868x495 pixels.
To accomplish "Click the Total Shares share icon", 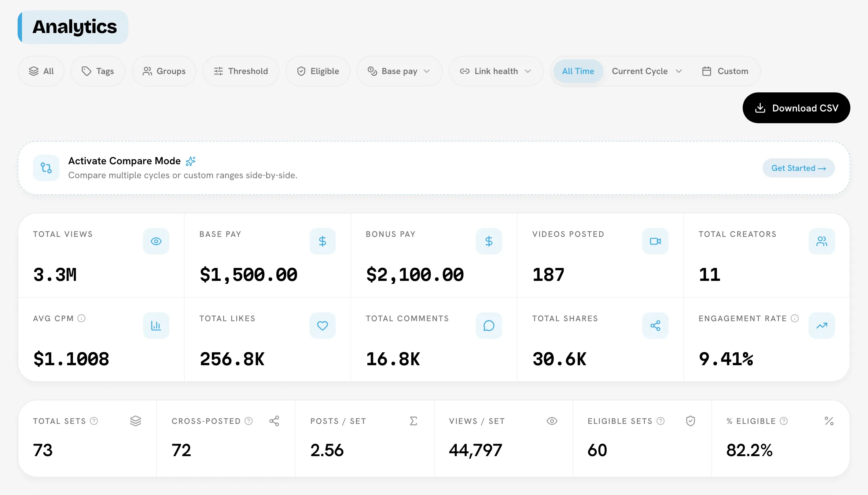I will pyautogui.click(x=655, y=326).
